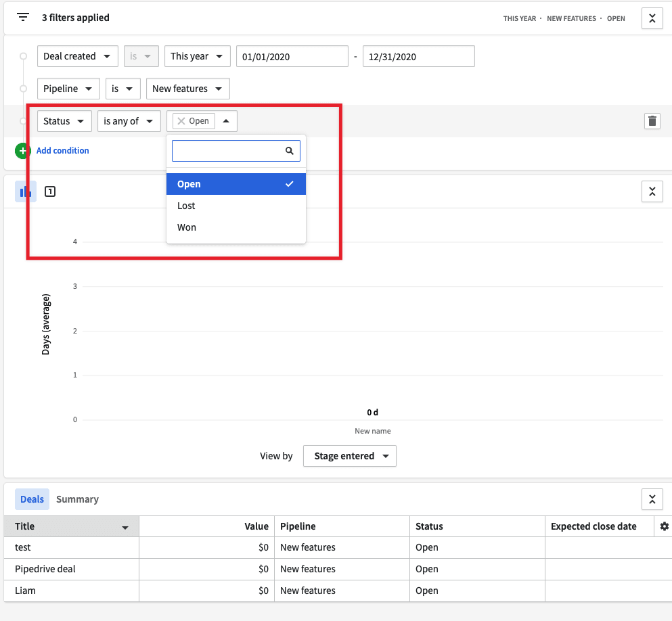Remove the Open status tag
Screen dimensions: 672x621
(181, 121)
